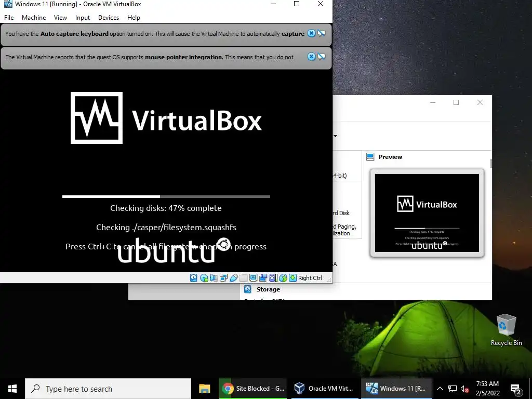Click the disk check progress bar

(166, 196)
